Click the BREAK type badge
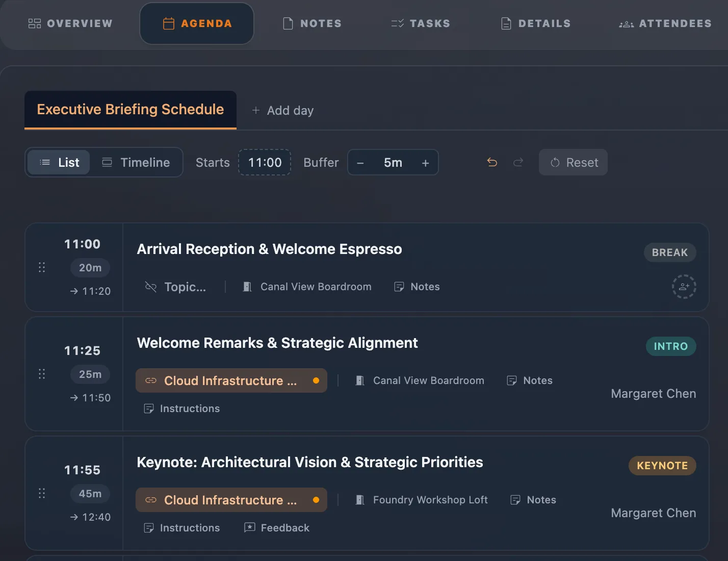Screen dimensions: 728x561 [670, 252]
